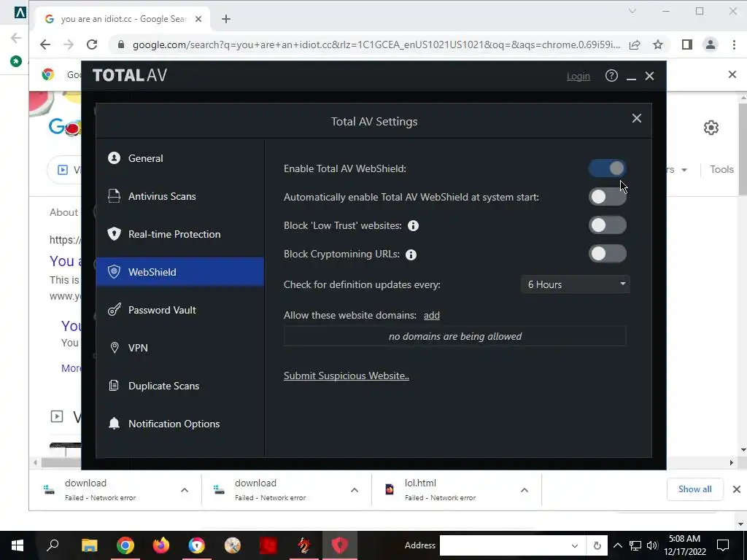Screen dimensions: 747x560
Task: Expand options for second failed download
Action: pyautogui.click(x=355, y=490)
